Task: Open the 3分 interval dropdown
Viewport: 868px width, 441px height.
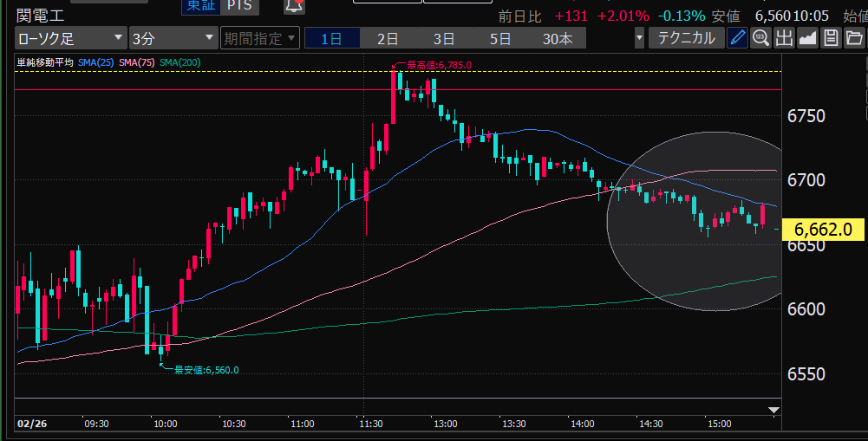Action: click(173, 38)
